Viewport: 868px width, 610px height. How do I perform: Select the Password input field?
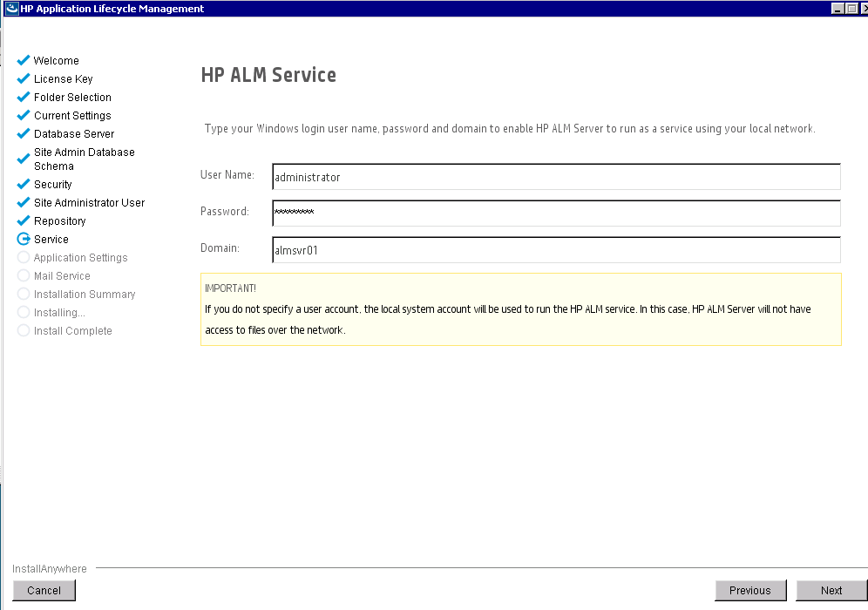[x=556, y=213]
